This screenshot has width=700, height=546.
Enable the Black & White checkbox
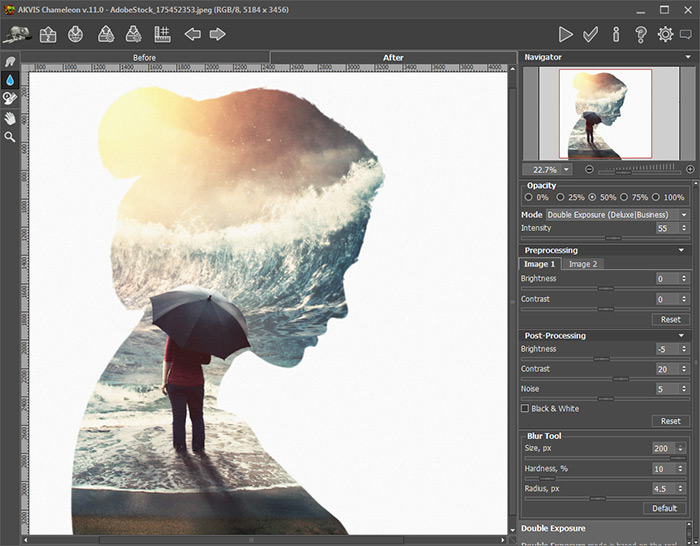[526, 408]
